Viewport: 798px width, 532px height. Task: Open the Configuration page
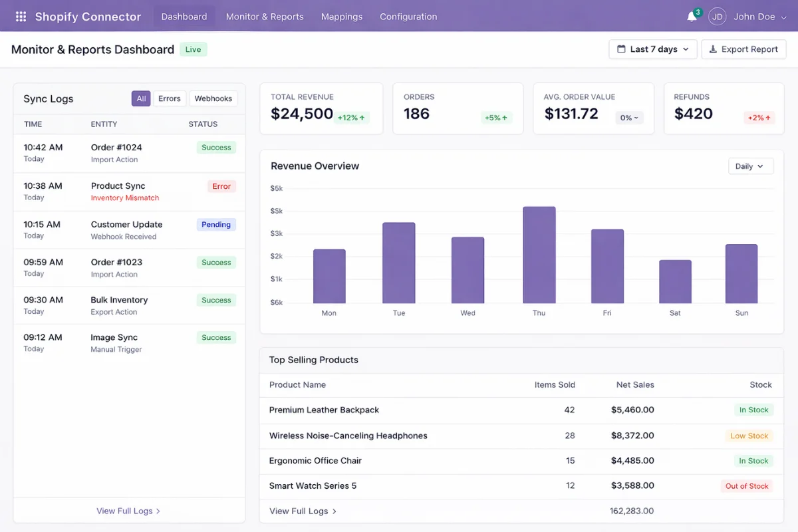click(x=408, y=16)
